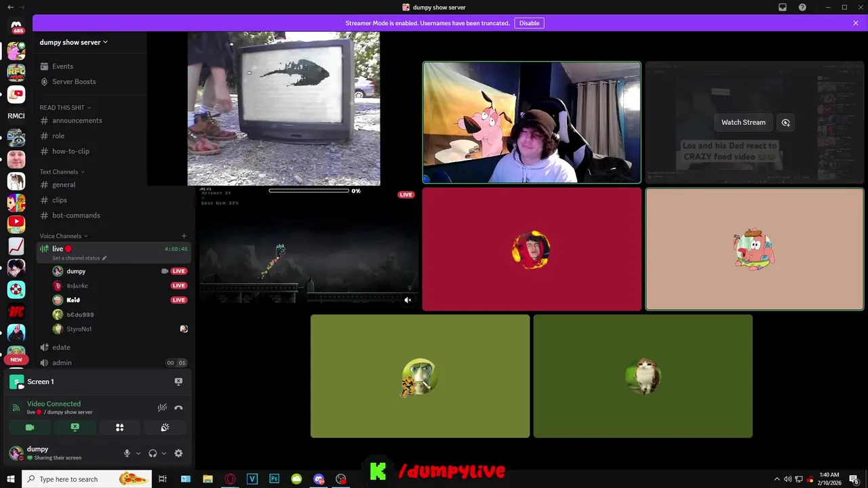Deafen with the headphones button
The width and height of the screenshot is (868, 488).
click(x=153, y=453)
